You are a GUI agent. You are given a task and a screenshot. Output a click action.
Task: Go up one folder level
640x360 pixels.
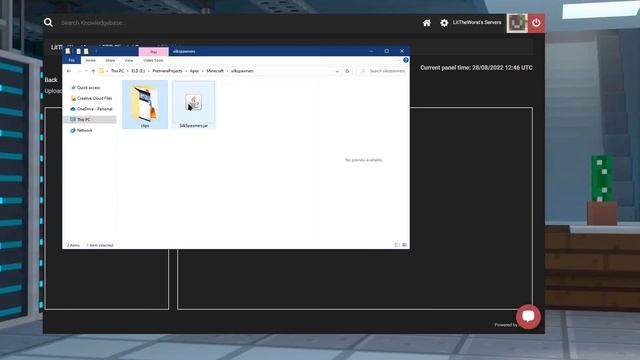tap(93, 71)
